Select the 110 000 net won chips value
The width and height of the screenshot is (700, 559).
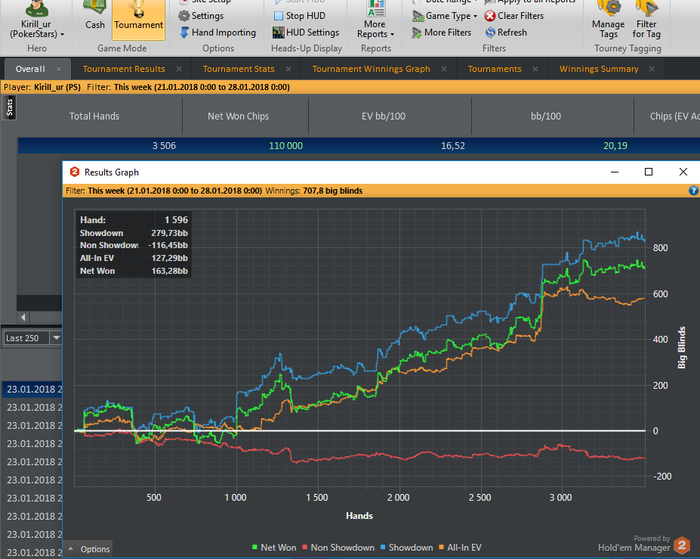pos(285,146)
